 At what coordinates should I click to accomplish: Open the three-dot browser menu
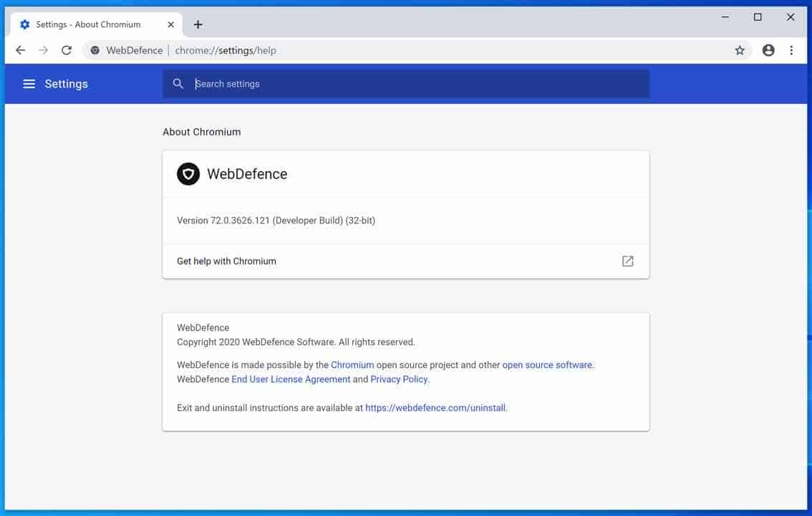point(791,50)
